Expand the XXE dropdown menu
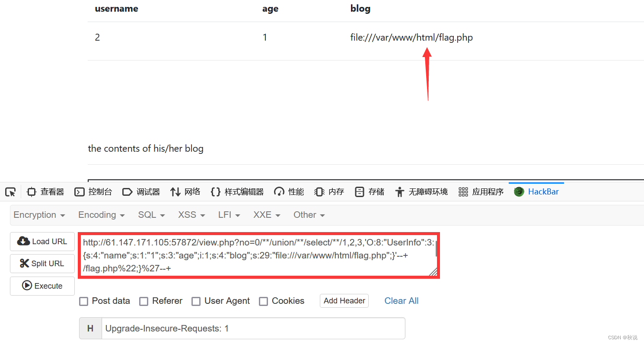The height and width of the screenshot is (344, 644). pos(267,215)
